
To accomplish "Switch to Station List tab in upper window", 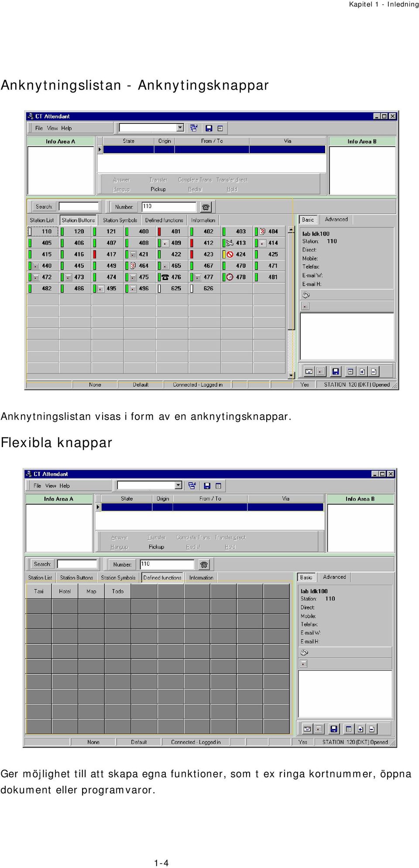I will [x=42, y=220].
